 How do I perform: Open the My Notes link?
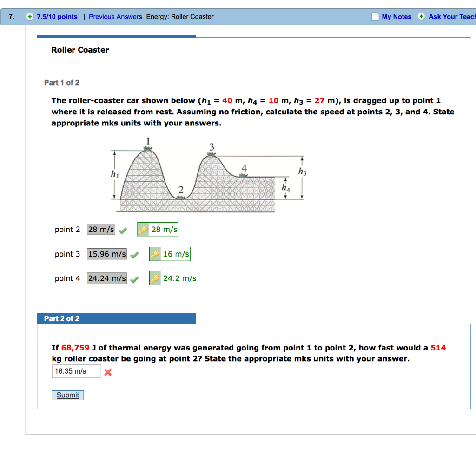point(397,17)
